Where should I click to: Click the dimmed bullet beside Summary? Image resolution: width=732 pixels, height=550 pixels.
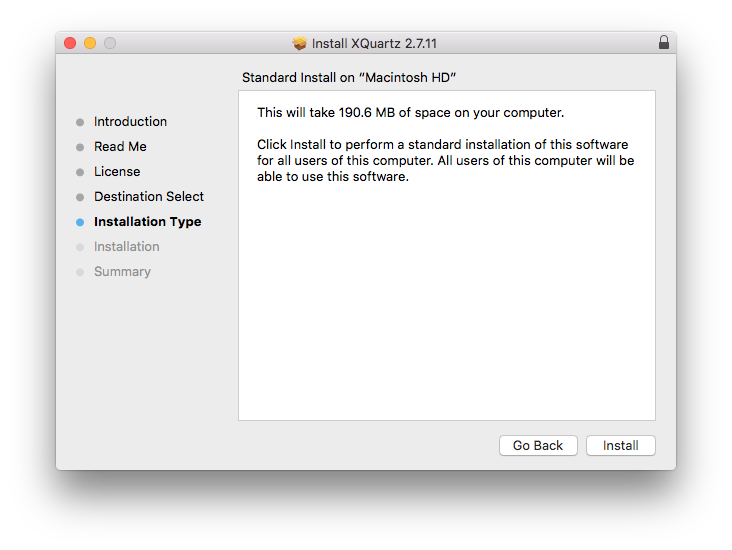[80, 272]
